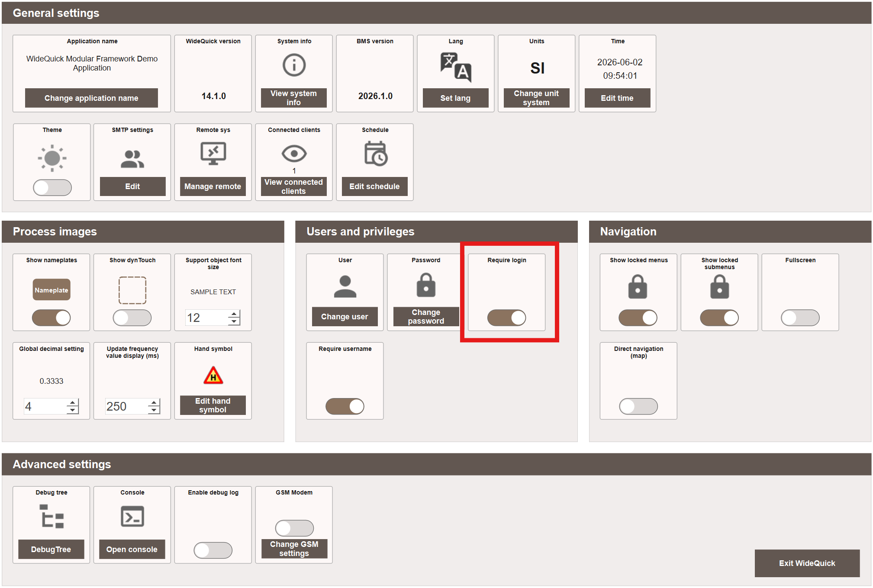Screen dimensions: 873x588
Task: Click the User person silhouette icon
Action: (345, 286)
